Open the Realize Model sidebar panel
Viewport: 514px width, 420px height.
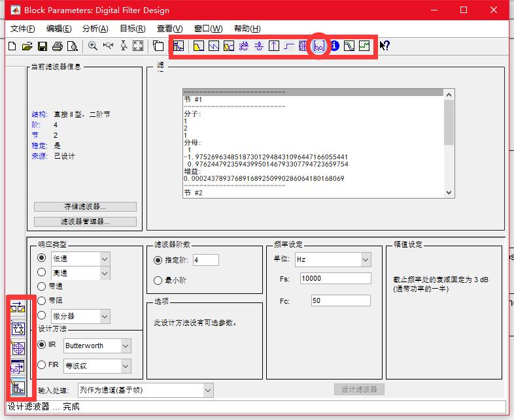click(x=18, y=329)
